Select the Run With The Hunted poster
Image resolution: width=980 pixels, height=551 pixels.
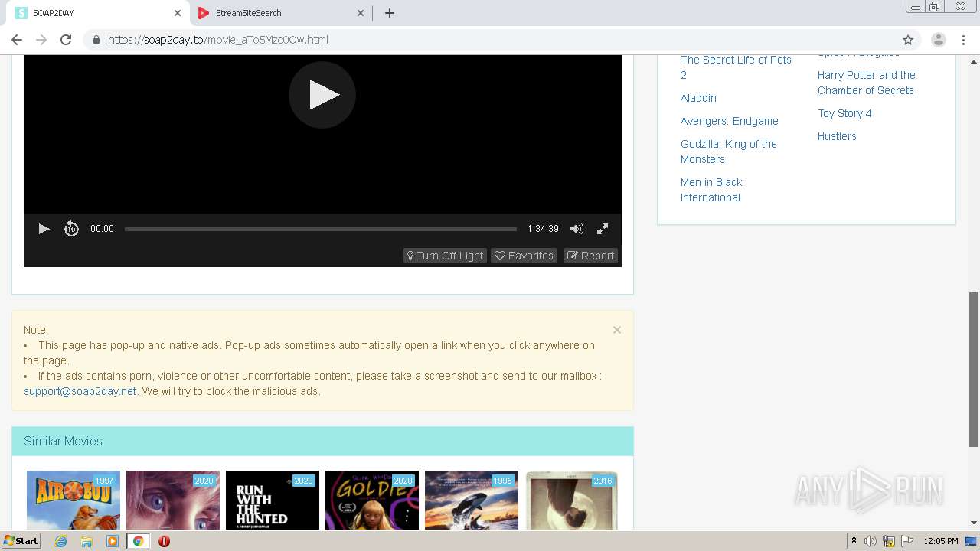point(273,500)
